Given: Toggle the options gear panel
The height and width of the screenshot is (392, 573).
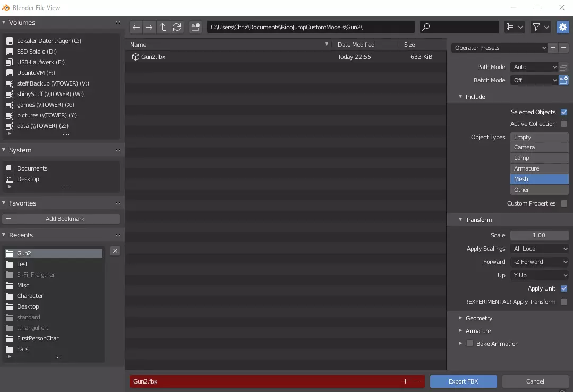Looking at the screenshot, I should [x=563, y=27].
